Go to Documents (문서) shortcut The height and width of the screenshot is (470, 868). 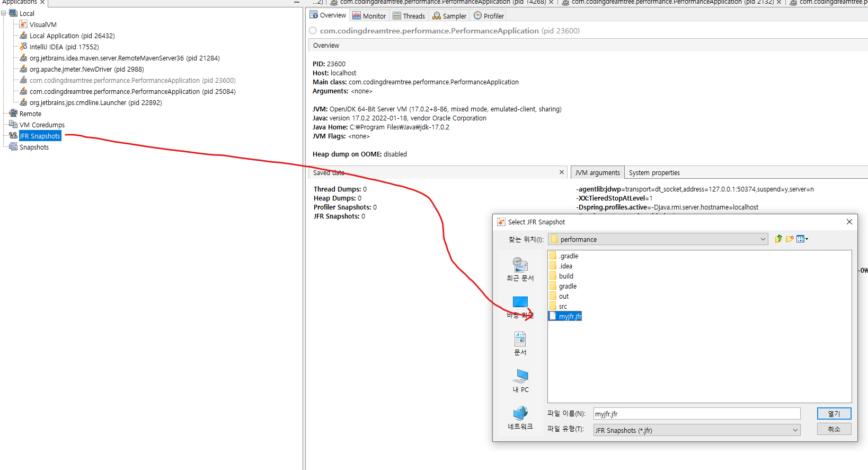coord(520,344)
